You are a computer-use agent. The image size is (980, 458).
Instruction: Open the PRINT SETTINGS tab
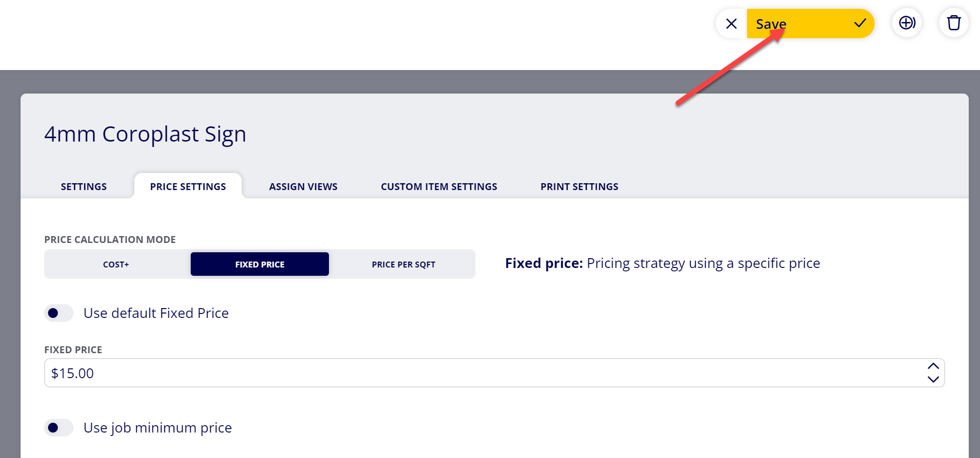579,187
